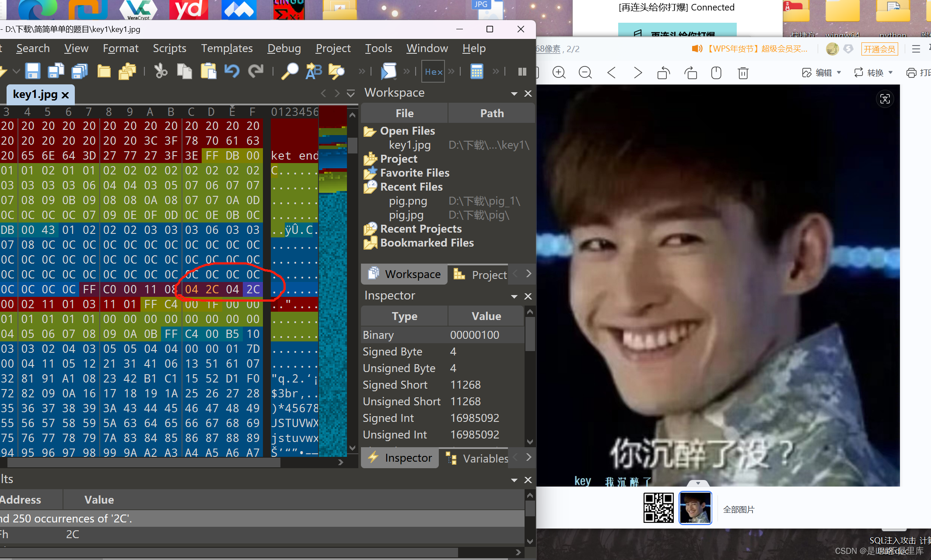Click the delete trash icon in viewer

743,73
